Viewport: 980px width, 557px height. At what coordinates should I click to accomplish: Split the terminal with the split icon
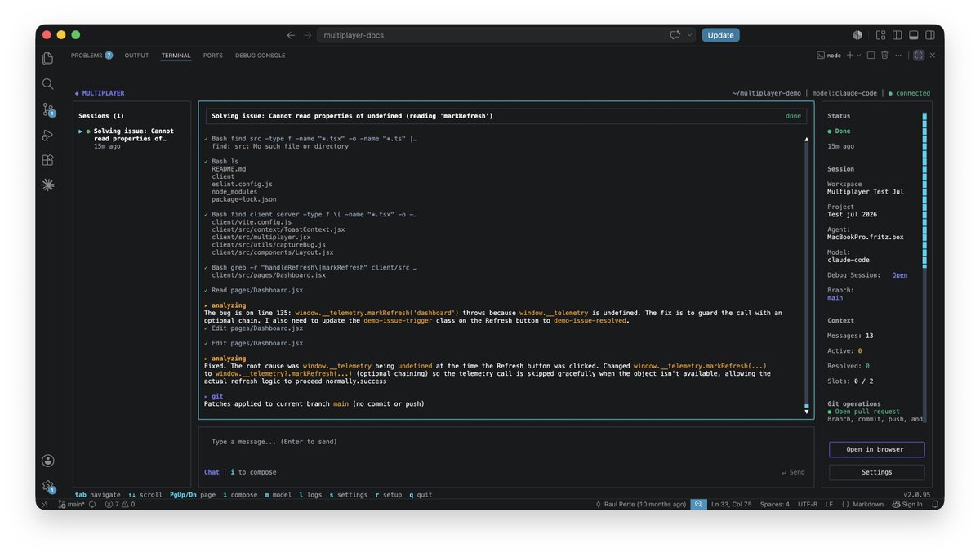[871, 56]
